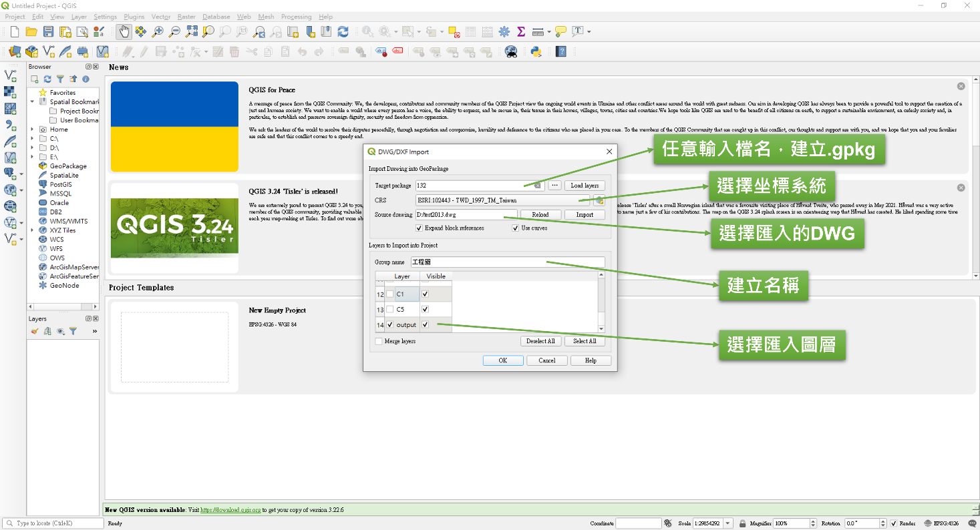Expand the E:\ drive in Browser

click(x=32, y=157)
